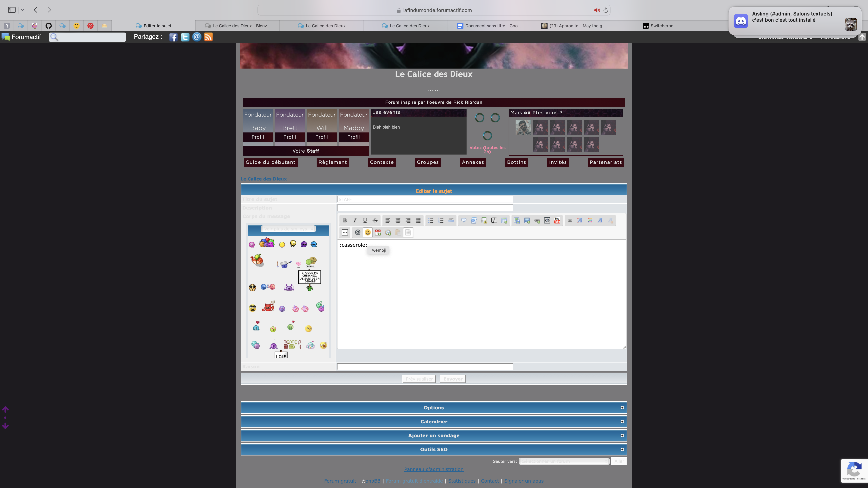
Task: Click the Règlement navigation tab
Action: (332, 162)
